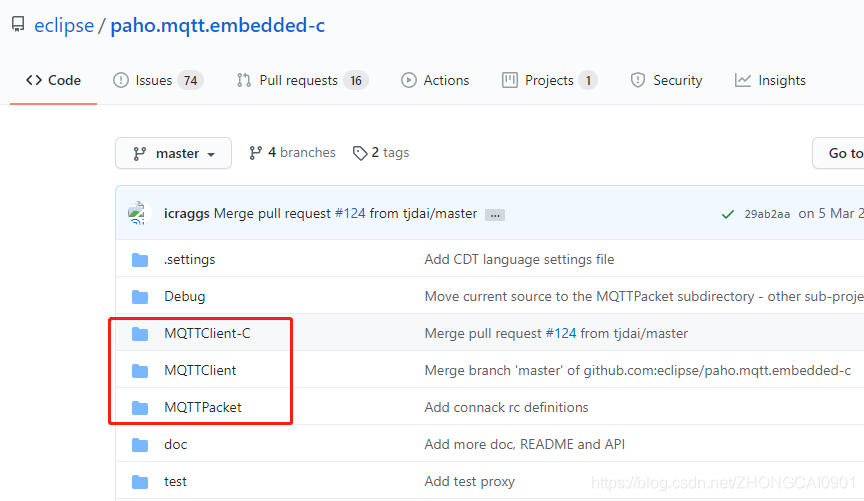This screenshot has width=864, height=501.
Task: Open 'Add test proxy' commit message
Action: tap(469, 482)
